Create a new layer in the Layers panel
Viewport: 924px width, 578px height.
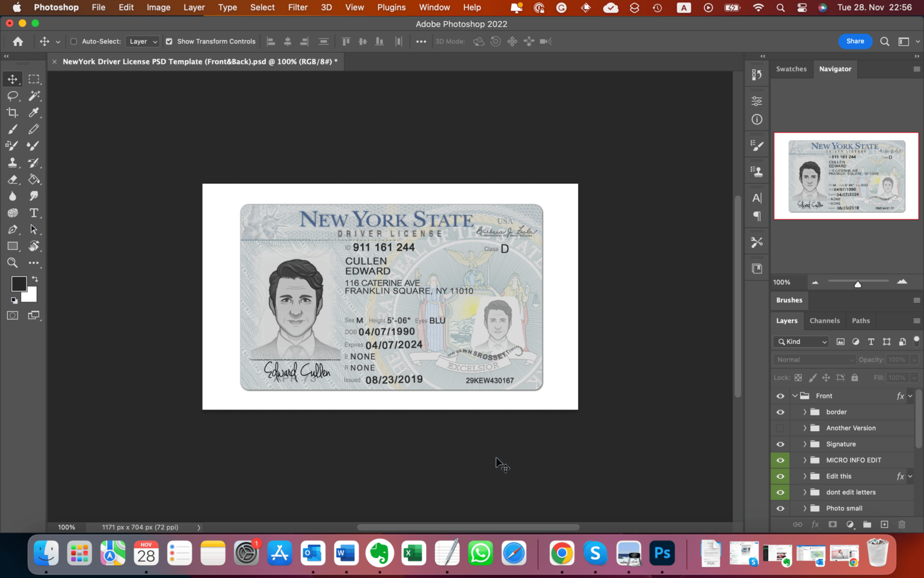pyautogui.click(x=884, y=524)
